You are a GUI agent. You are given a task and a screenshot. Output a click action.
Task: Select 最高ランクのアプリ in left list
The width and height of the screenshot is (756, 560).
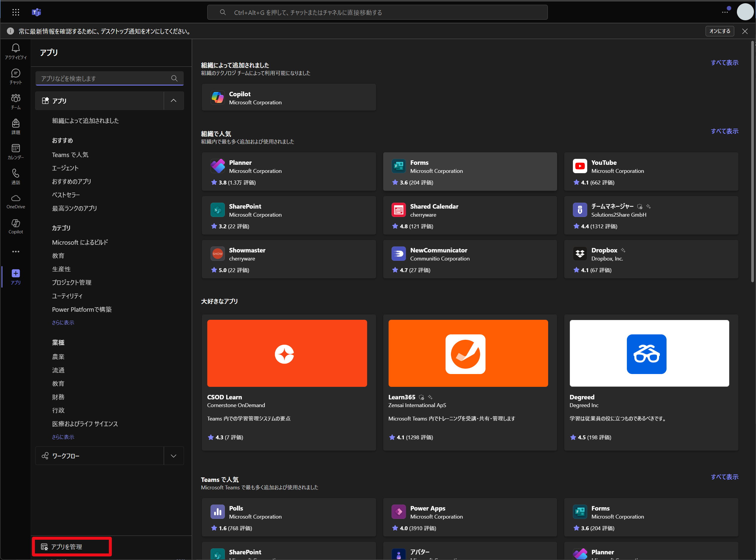click(x=74, y=209)
